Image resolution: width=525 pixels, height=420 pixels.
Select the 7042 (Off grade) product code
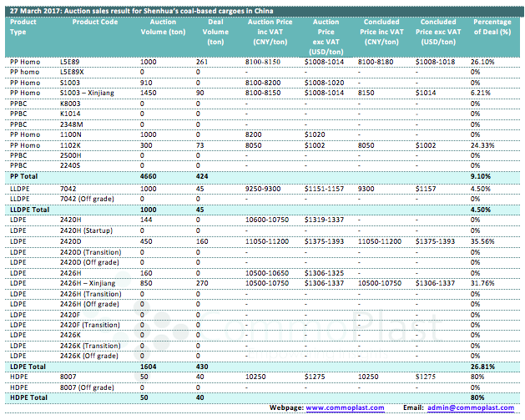pos(87,198)
